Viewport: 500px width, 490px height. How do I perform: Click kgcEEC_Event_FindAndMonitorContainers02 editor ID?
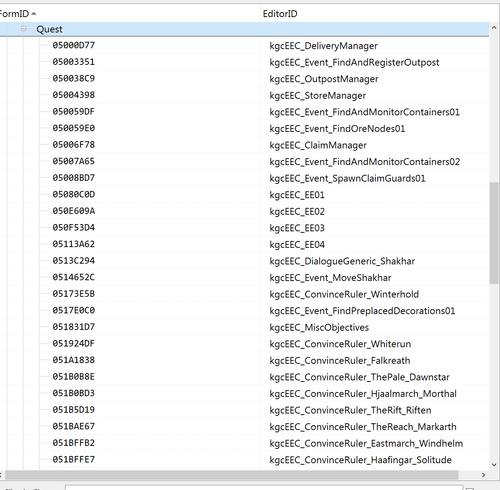point(365,162)
